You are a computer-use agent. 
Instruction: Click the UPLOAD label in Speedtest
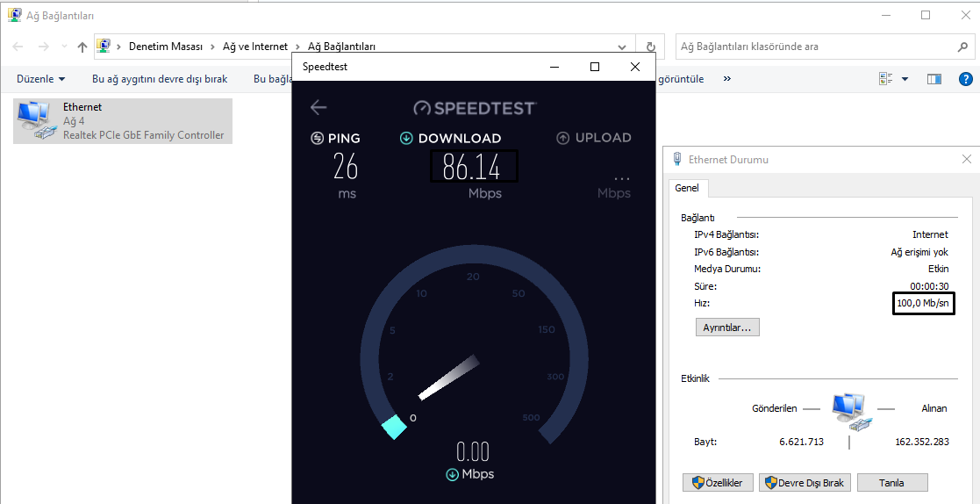(x=603, y=138)
